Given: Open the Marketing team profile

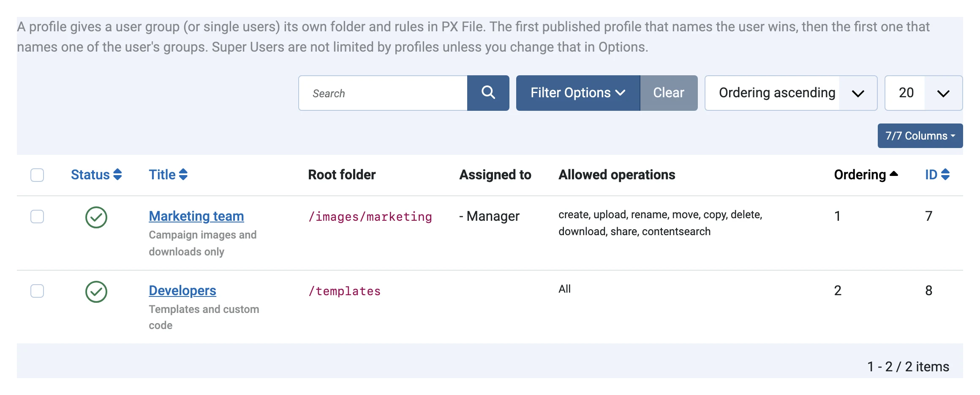Looking at the screenshot, I should (x=196, y=216).
